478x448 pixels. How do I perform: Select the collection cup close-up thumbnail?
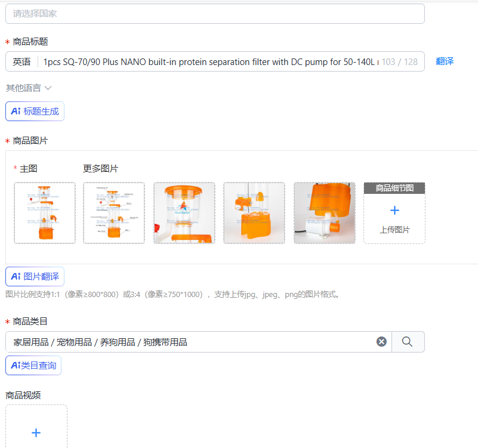(184, 213)
